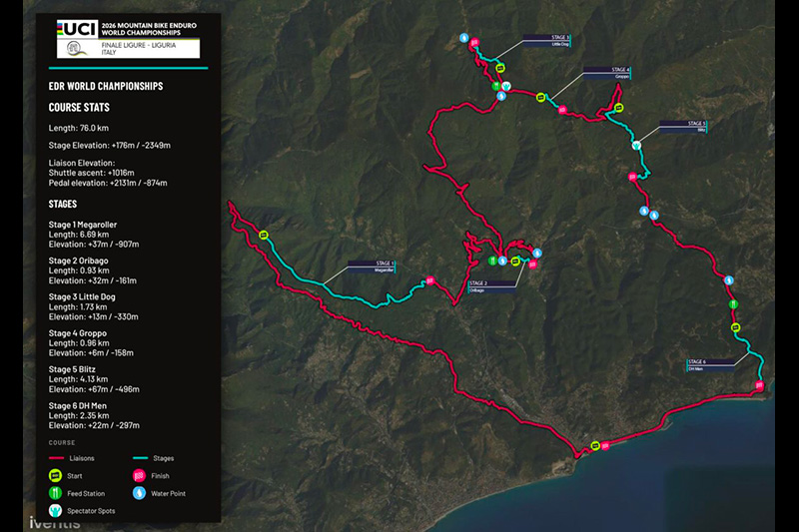Click the 'Length: 76.0 km' text

79,128
